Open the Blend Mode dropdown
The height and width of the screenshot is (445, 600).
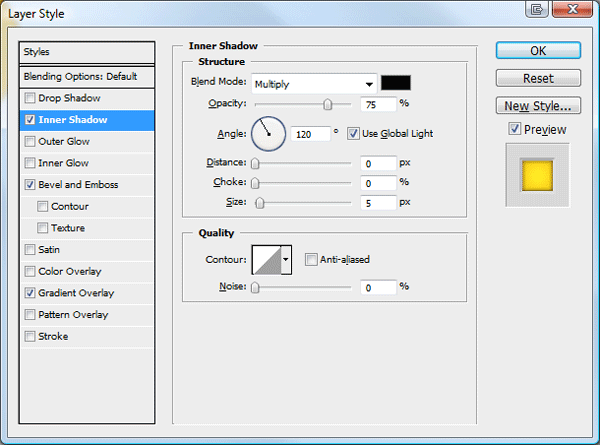point(314,84)
